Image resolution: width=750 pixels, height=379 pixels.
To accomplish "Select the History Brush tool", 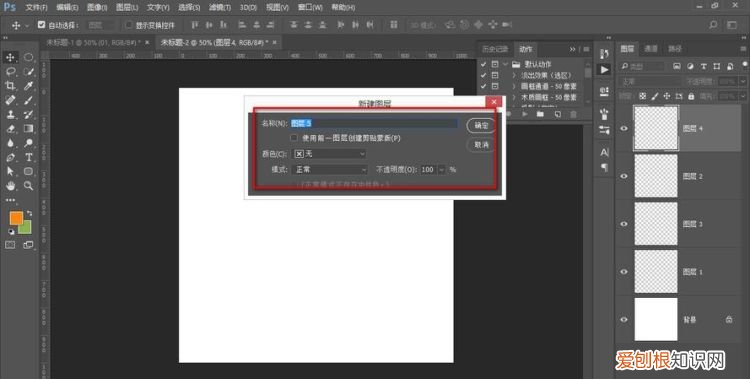I will (x=28, y=114).
